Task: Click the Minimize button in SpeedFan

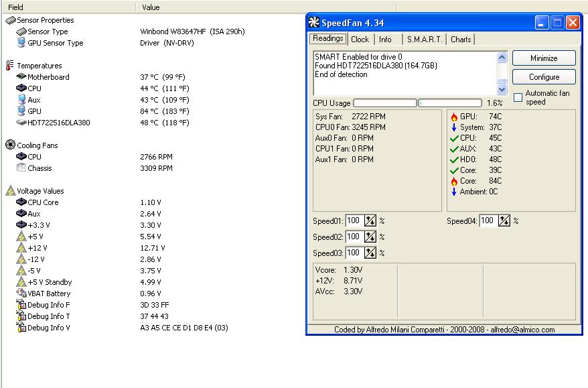Action: click(x=544, y=58)
